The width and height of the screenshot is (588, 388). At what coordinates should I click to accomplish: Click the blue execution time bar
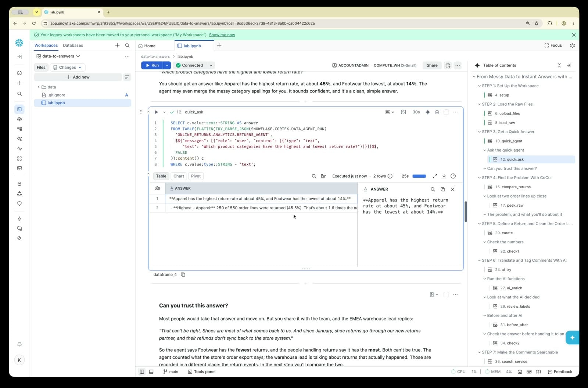[419, 176]
